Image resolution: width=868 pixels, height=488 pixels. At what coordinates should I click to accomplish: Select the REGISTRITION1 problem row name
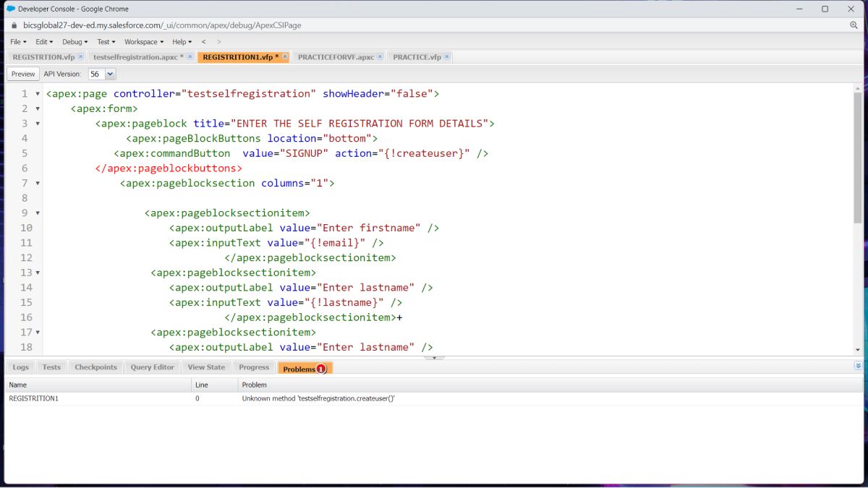[33, 398]
